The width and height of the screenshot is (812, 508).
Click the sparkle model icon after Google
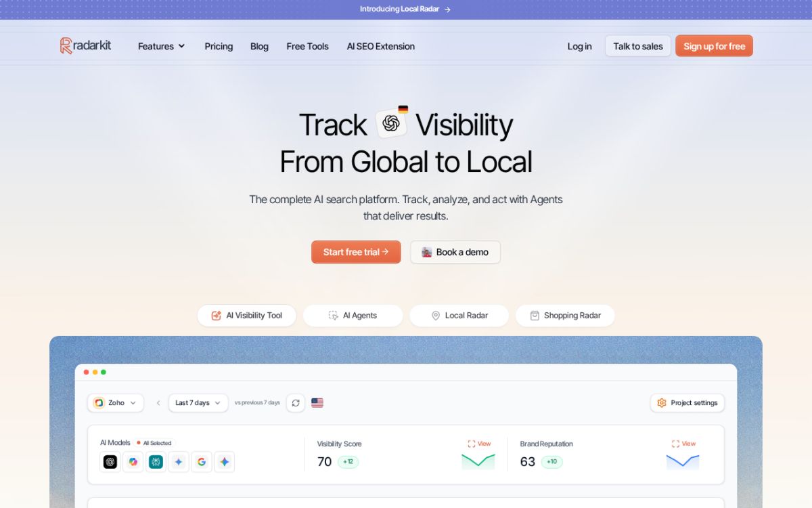[225, 462]
